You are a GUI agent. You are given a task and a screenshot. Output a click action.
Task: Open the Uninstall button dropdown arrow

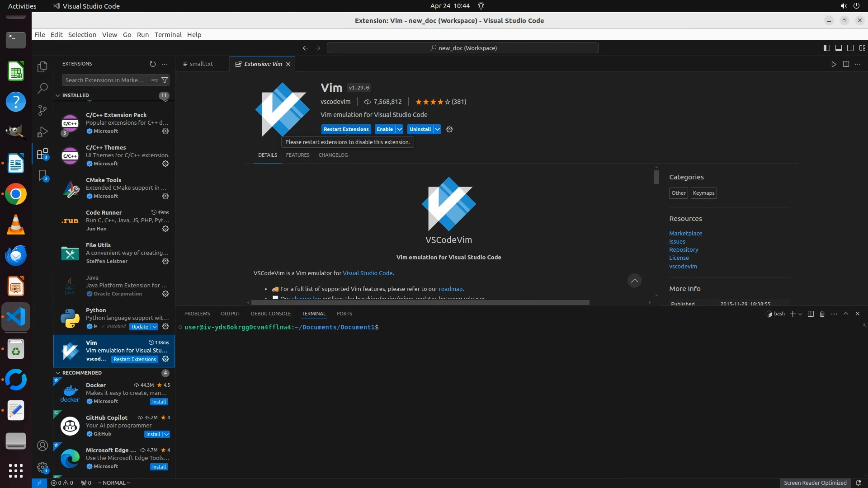click(x=437, y=129)
